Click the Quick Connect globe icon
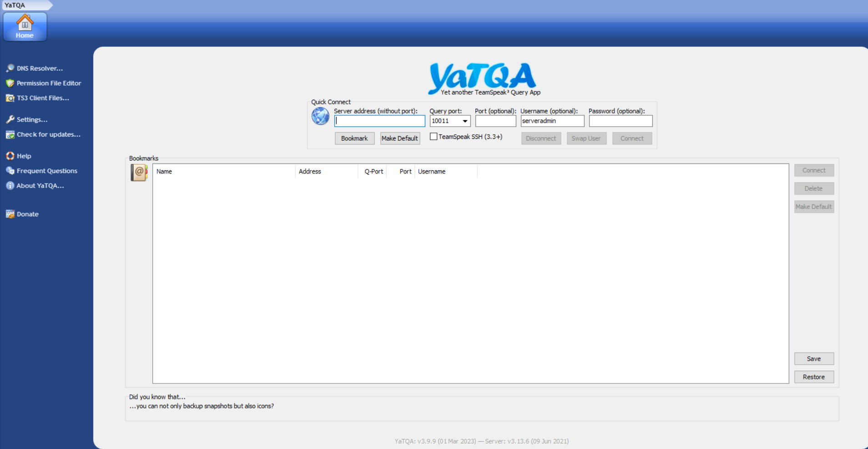Image resolution: width=868 pixels, height=449 pixels. click(320, 116)
